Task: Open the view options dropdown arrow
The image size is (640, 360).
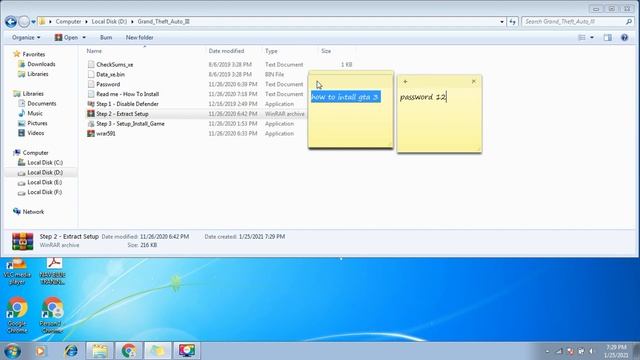Action: (592, 38)
